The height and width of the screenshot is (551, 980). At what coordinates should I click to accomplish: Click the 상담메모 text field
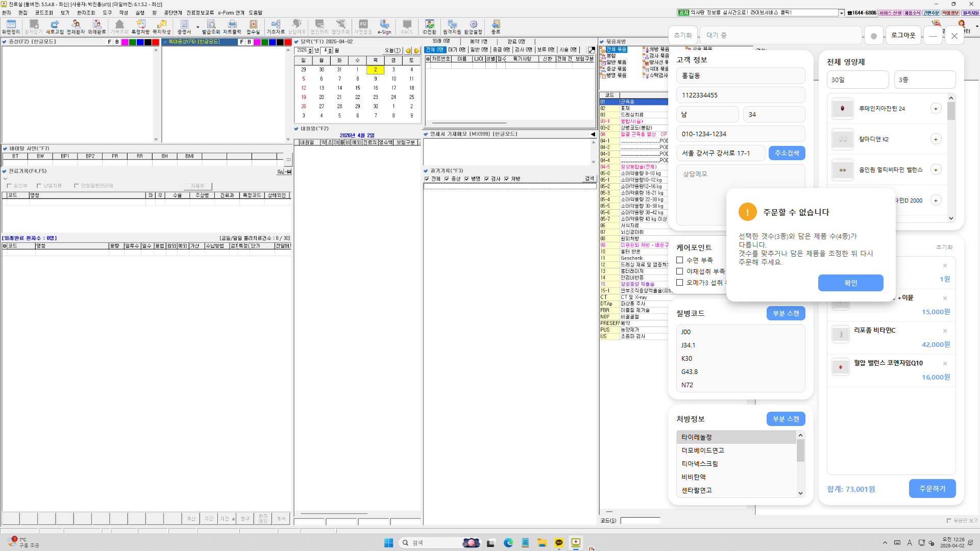[741, 194]
